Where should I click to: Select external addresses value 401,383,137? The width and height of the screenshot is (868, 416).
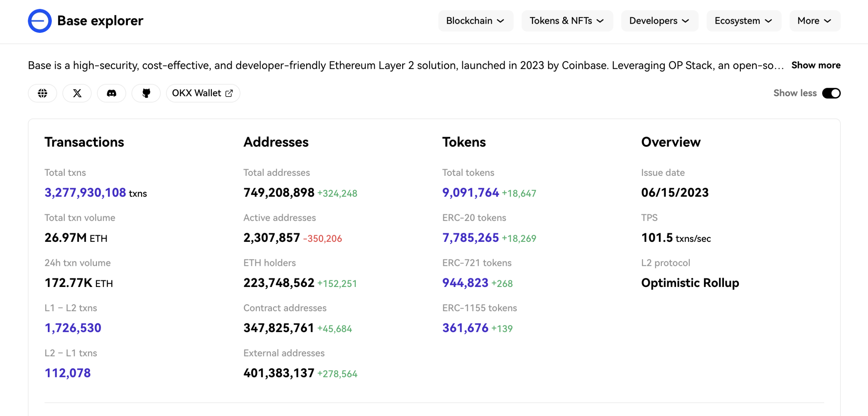tap(279, 373)
